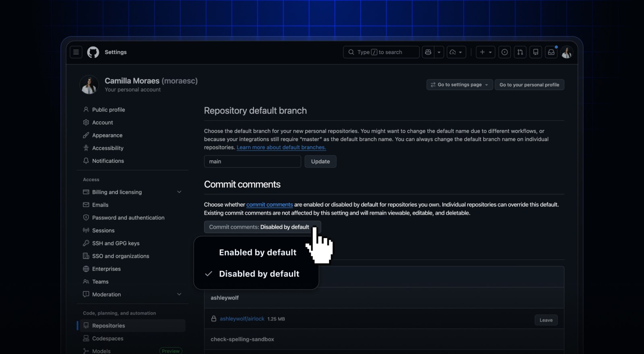Open the Pull requests icon in header
Image resolution: width=644 pixels, height=354 pixels.
pyautogui.click(x=520, y=52)
